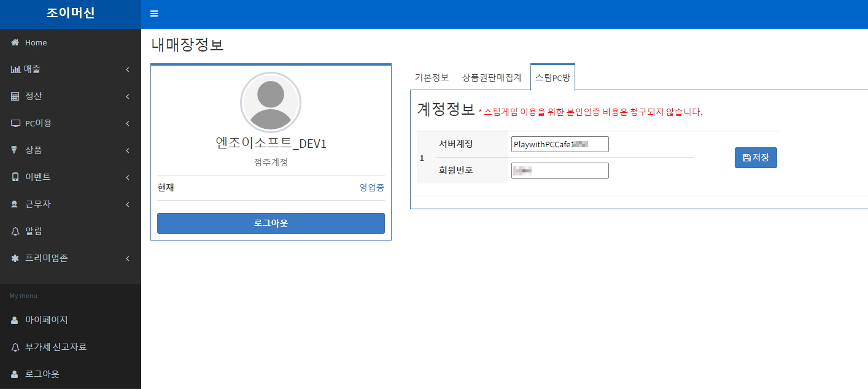868x389 pixels.
Task: Click the PC이용 monitor icon
Action: pos(15,123)
